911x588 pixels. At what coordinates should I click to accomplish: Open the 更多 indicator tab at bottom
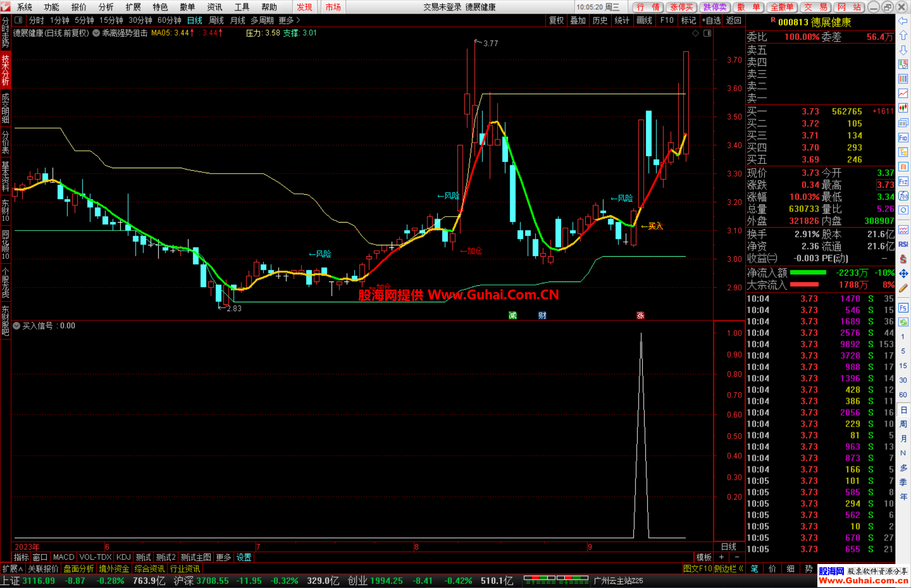pos(224,557)
